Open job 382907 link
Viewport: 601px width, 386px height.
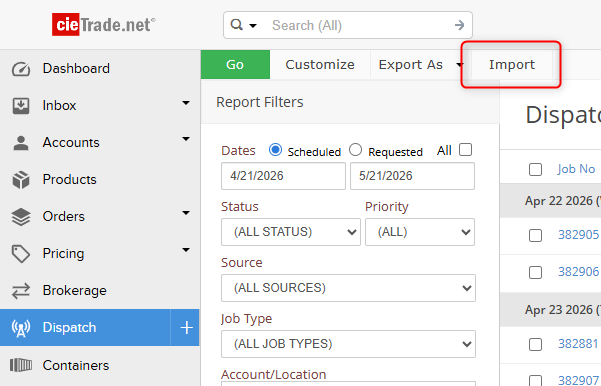[x=578, y=380]
